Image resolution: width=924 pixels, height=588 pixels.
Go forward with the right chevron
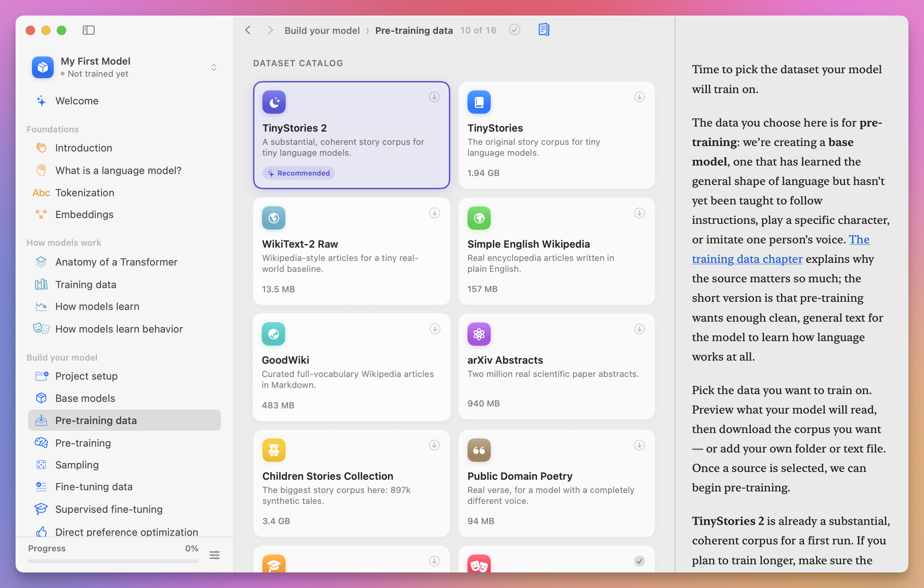(271, 30)
